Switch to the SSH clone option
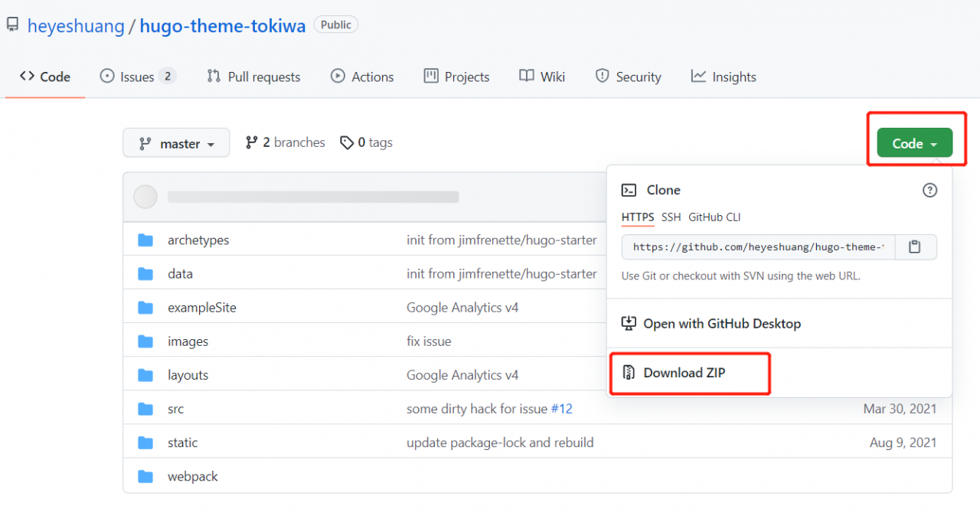Viewport: 980px width, 522px height. click(671, 217)
